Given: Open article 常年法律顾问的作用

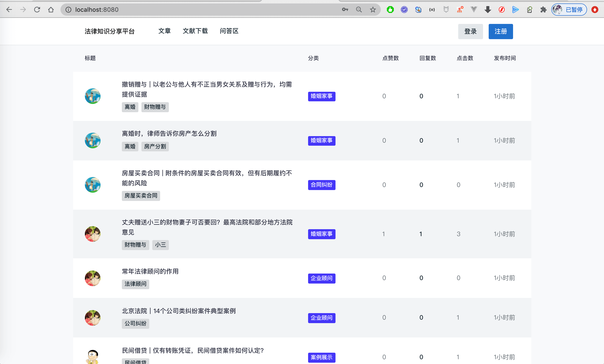Looking at the screenshot, I should pos(150,271).
